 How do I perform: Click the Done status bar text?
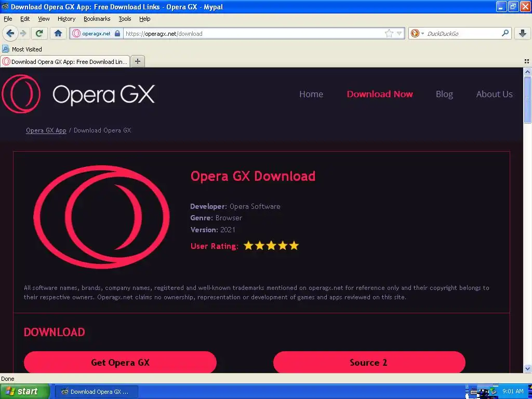pyautogui.click(x=7, y=379)
